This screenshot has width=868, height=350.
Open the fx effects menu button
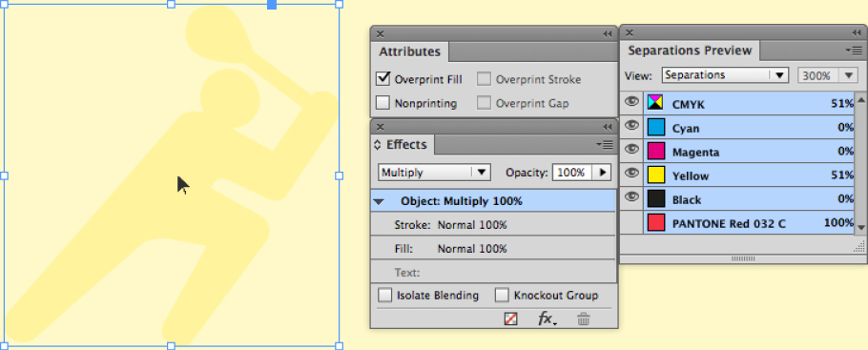point(548,319)
